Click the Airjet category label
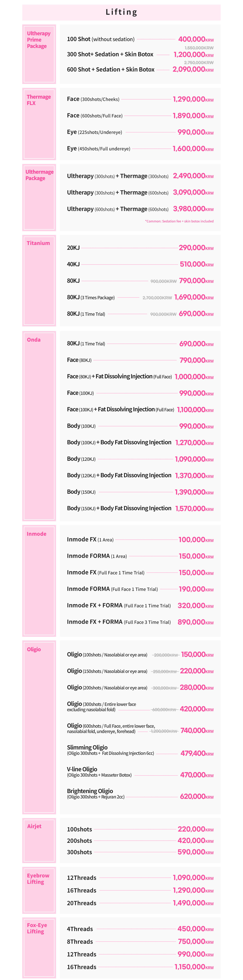Viewport: 243px width, 980px height. pyautogui.click(x=34, y=826)
